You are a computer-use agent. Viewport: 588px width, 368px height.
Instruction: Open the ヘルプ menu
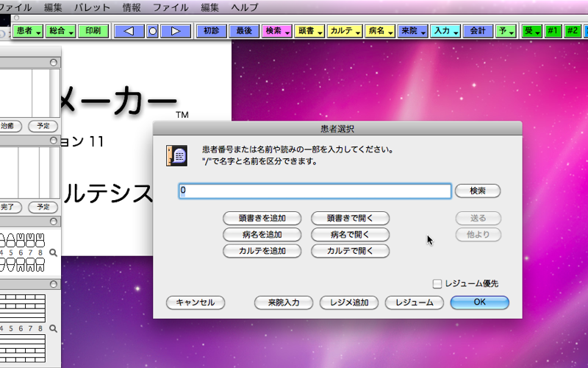(245, 7)
